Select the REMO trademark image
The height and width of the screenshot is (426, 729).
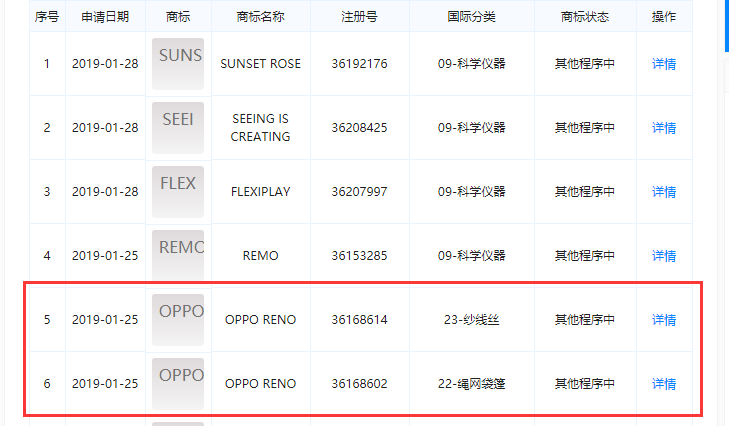(178, 256)
